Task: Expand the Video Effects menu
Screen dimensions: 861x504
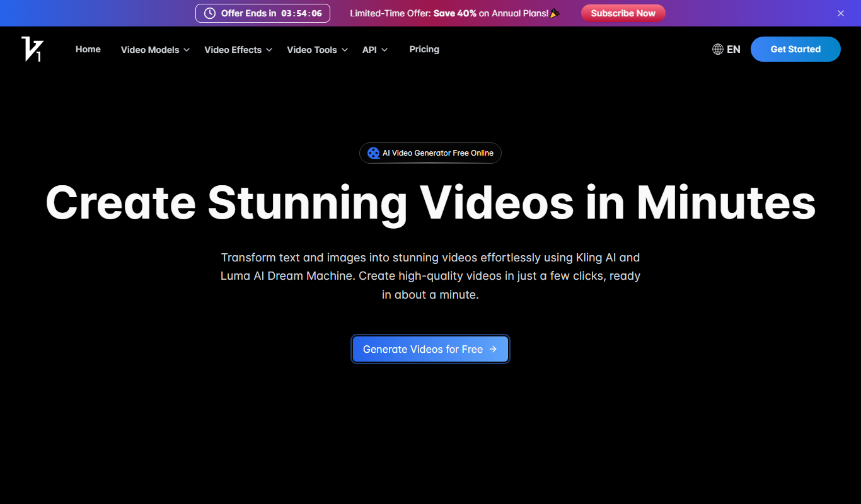Action: 238,50
